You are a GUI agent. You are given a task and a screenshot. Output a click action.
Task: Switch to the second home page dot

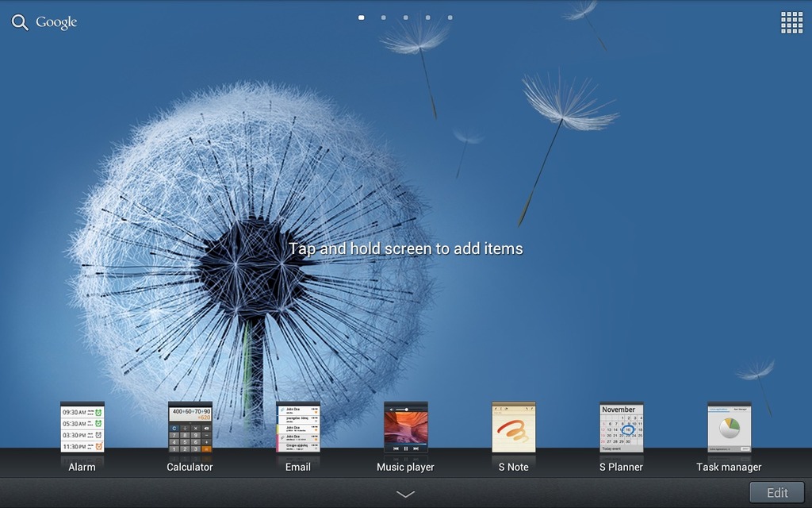[x=384, y=17]
